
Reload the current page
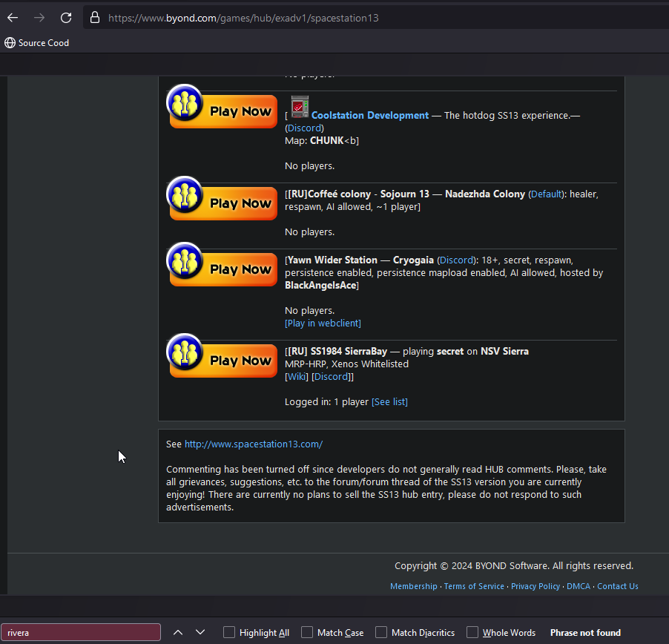tap(66, 18)
